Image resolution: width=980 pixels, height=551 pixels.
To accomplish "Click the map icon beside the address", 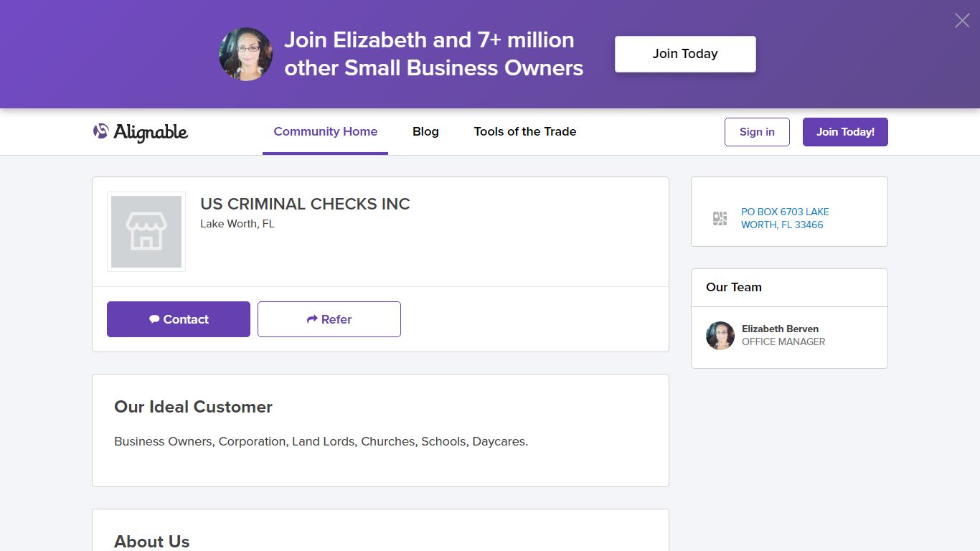I will tap(720, 218).
